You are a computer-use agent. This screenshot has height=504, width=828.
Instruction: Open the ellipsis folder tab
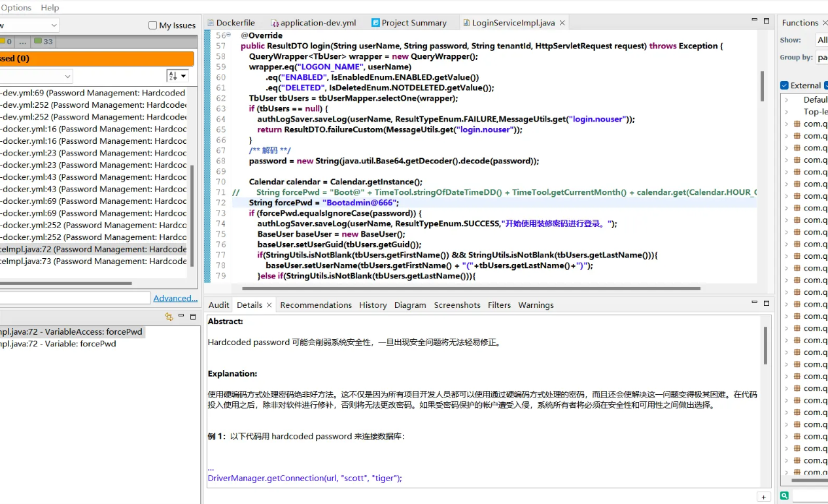coord(23,41)
